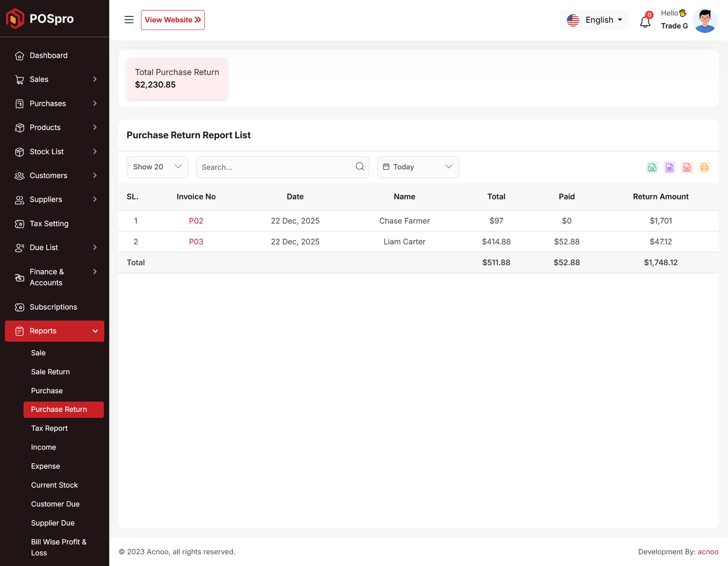Viewport: 728px width, 566px height.
Task: Click the View Website button
Action: (172, 20)
